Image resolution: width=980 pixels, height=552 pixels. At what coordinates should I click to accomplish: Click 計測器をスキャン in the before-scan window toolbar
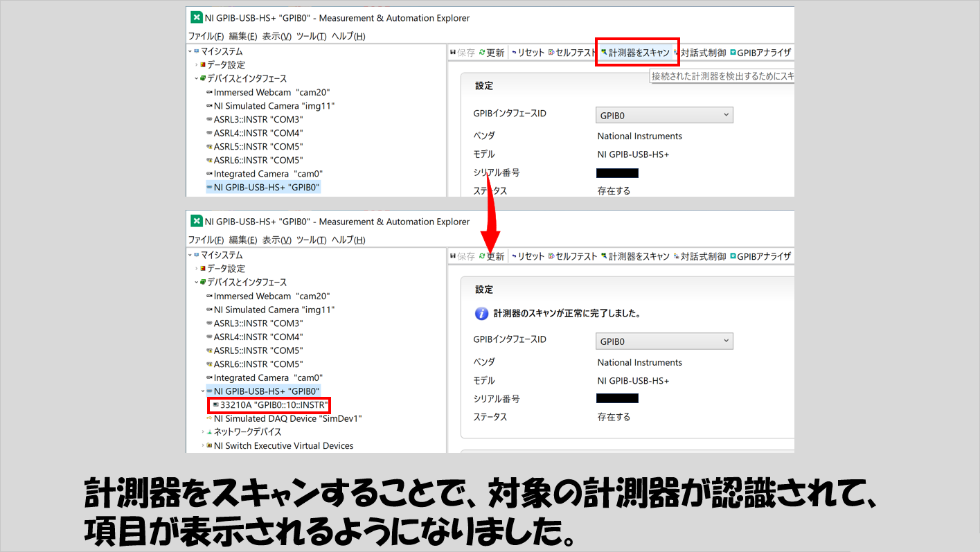pos(635,53)
